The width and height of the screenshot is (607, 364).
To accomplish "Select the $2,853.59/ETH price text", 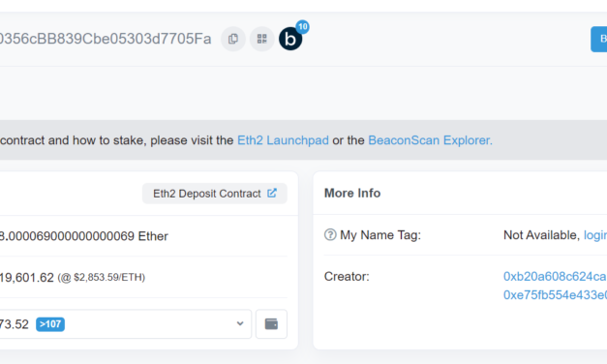I will 108,277.
